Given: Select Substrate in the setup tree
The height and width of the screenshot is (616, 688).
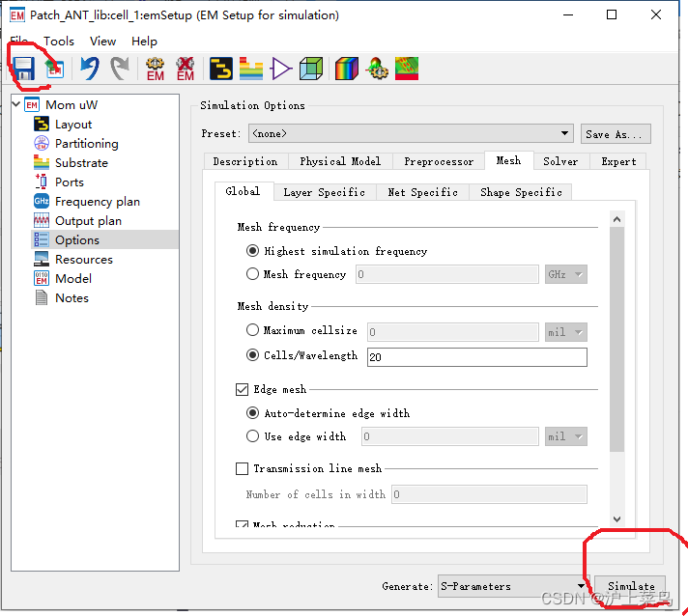Looking at the screenshot, I should coord(81,163).
